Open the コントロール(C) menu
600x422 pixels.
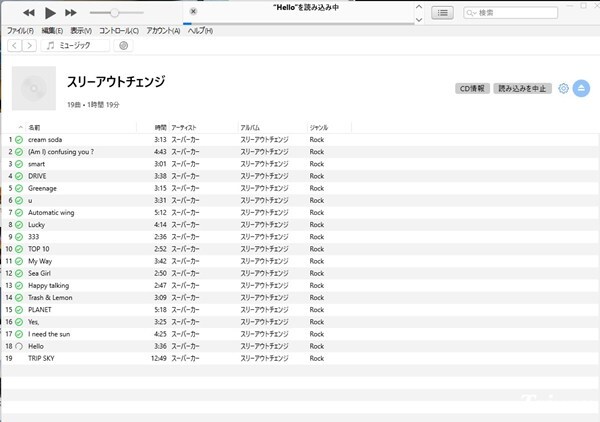click(119, 31)
